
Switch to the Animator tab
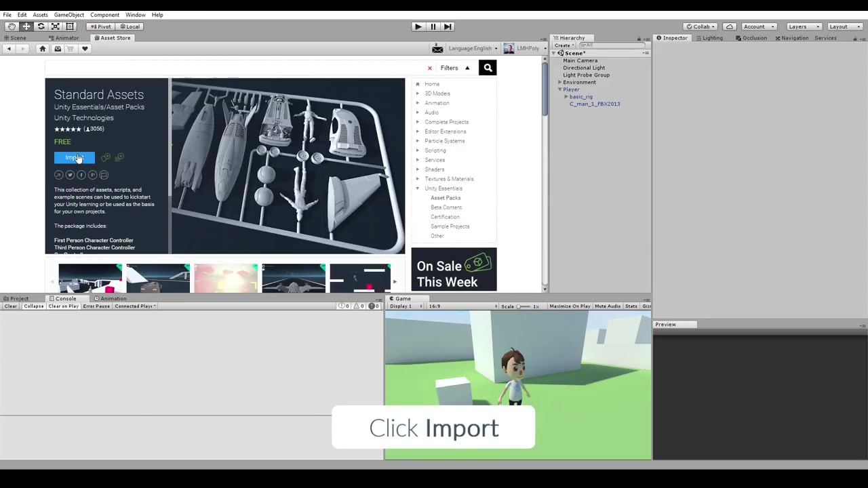coord(64,38)
